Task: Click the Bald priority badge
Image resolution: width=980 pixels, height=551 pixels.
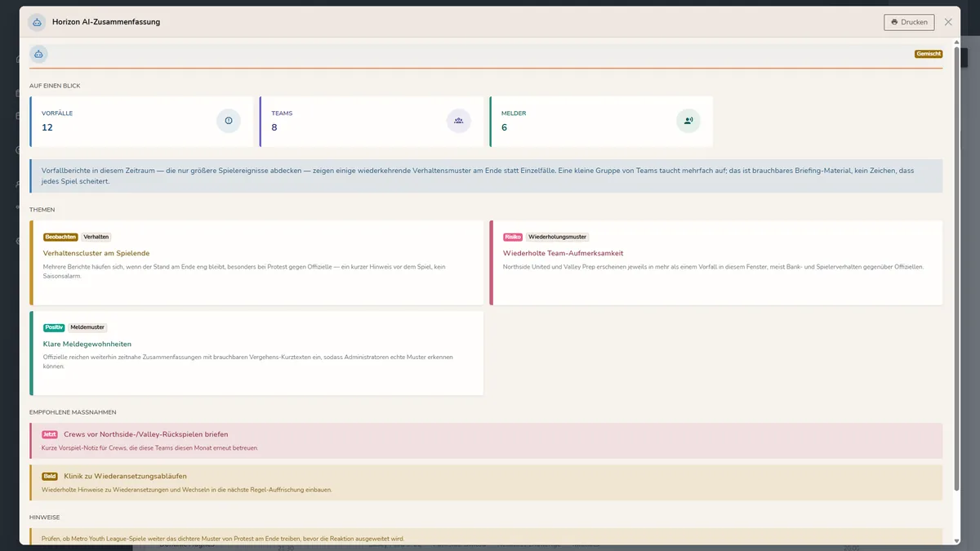Action: pyautogui.click(x=50, y=476)
